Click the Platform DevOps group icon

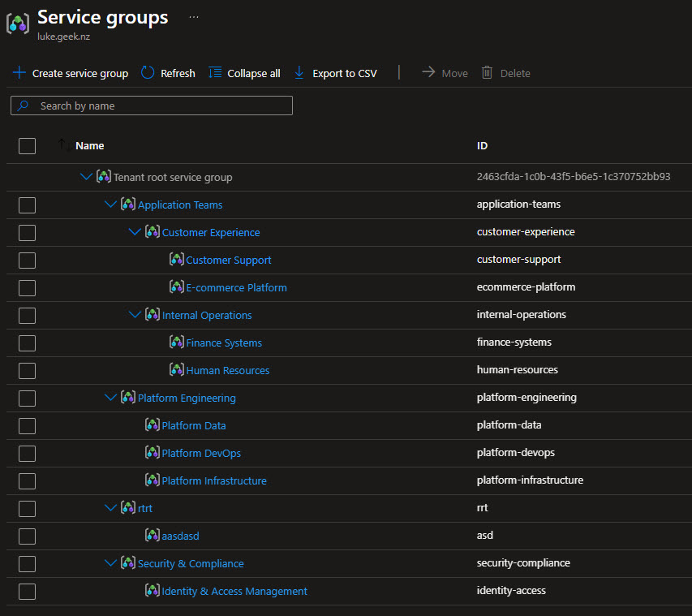point(153,452)
